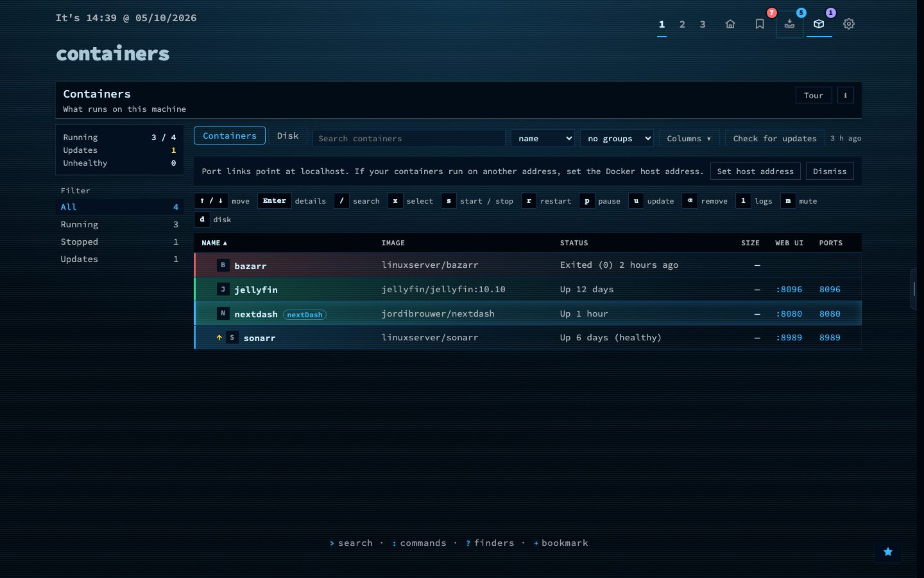This screenshot has height=578, width=924.
Task: Click the J avatar icon for jellyfin
Action: tap(223, 290)
